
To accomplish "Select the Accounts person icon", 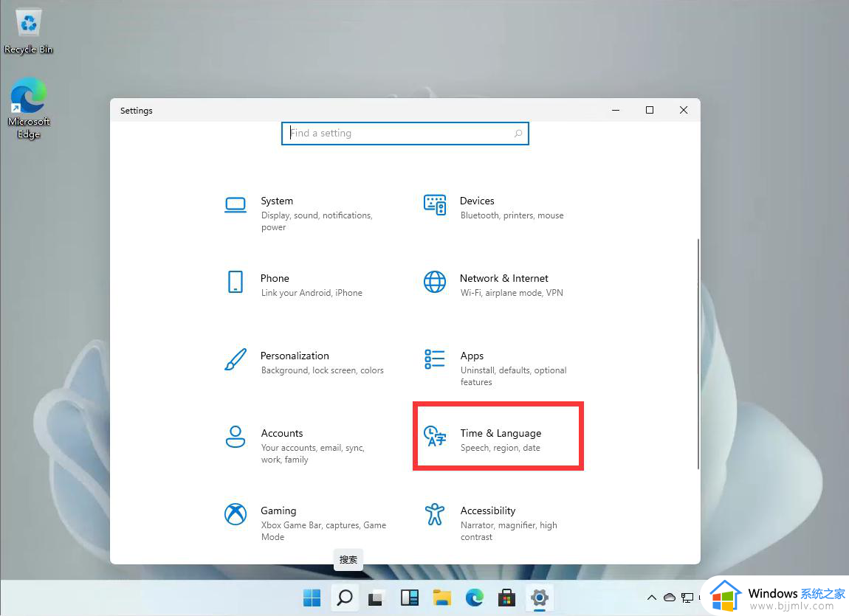I will click(x=235, y=437).
